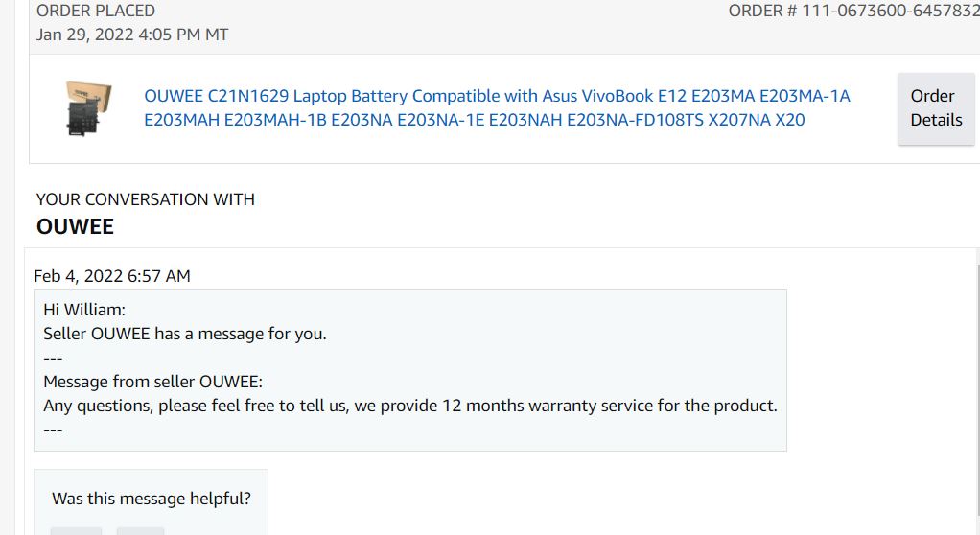Click the 'ORDER #' label text
This screenshot has height=535, width=980.
pos(762,11)
